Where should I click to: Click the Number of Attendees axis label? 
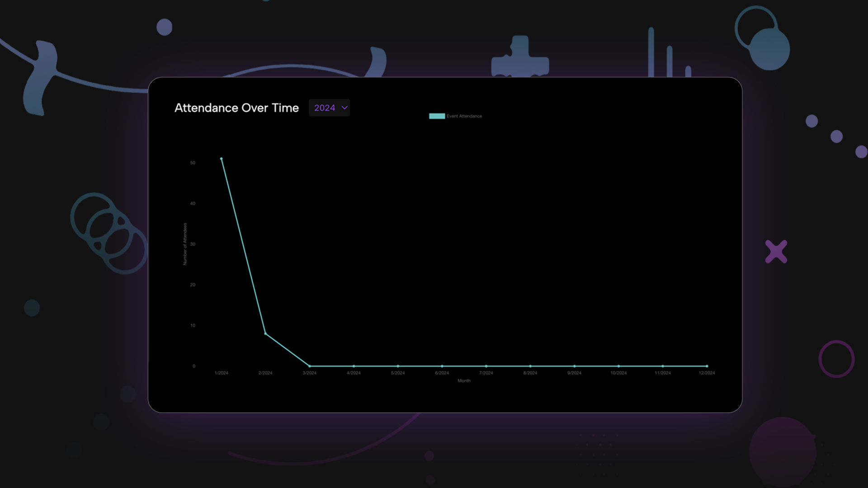click(184, 243)
